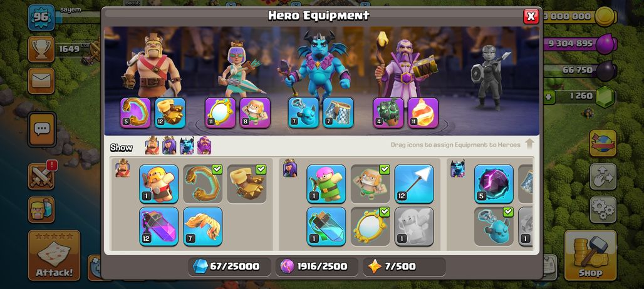Image resolution: width=644 pixels, height=289 pixels.
Task: Open the mail inbox icon
Action: point(41,81)
